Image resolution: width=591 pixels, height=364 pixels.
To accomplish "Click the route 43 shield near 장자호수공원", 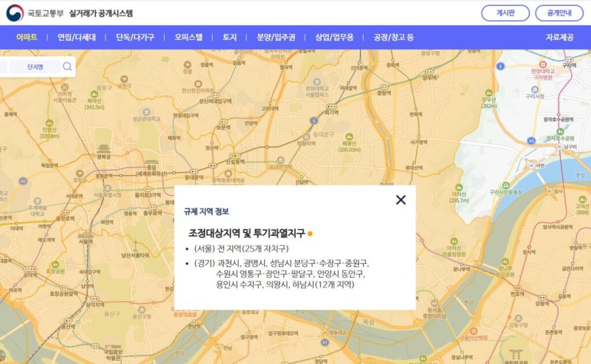I will point(531,140).
